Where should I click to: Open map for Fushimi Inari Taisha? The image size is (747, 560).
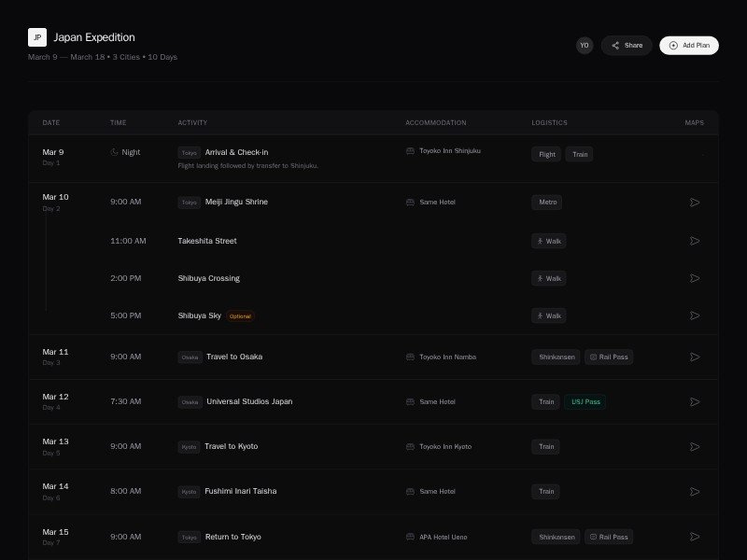coord(694,491)
